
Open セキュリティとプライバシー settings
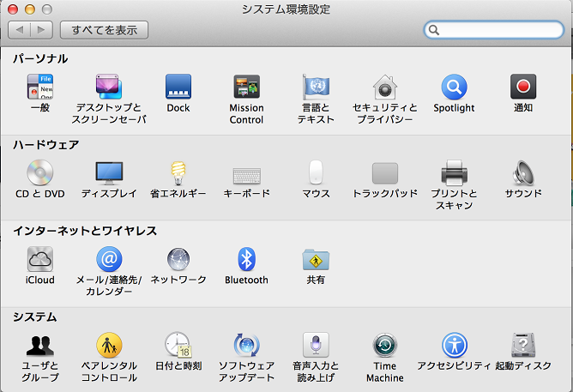tap(384, 87)
